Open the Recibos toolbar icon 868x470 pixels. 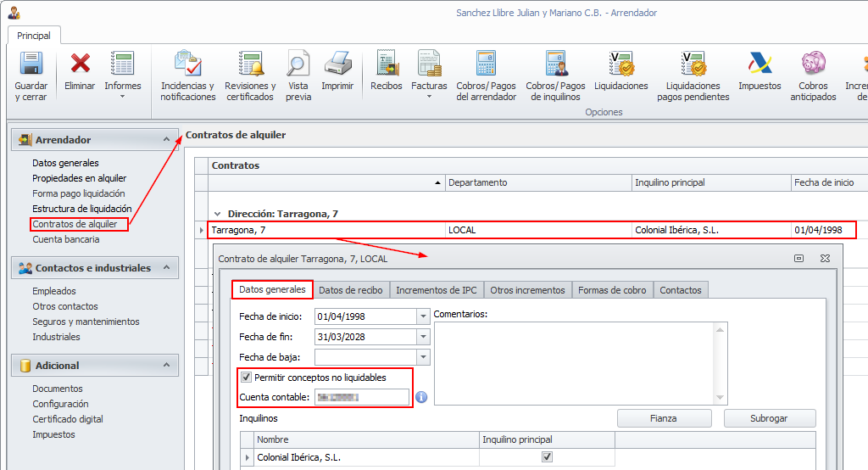tap(387, 63)
